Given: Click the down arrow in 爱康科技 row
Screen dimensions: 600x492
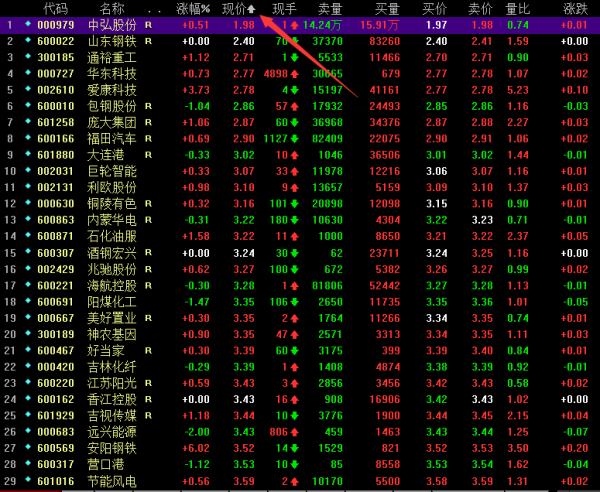Looking at the screenshot, I should click(294, 90).
